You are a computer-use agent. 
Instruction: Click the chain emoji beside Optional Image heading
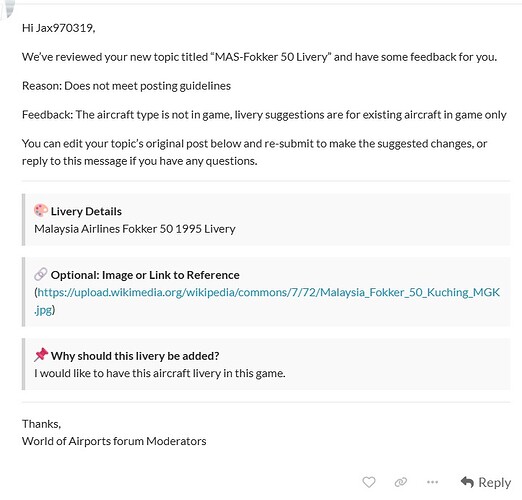click(x=41, y=274)
